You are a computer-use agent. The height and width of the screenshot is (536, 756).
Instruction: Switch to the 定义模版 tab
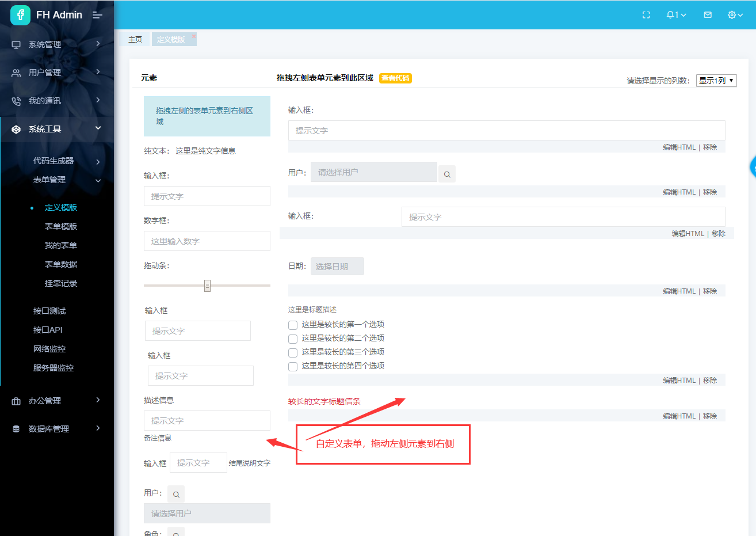[x=171, y=39]
